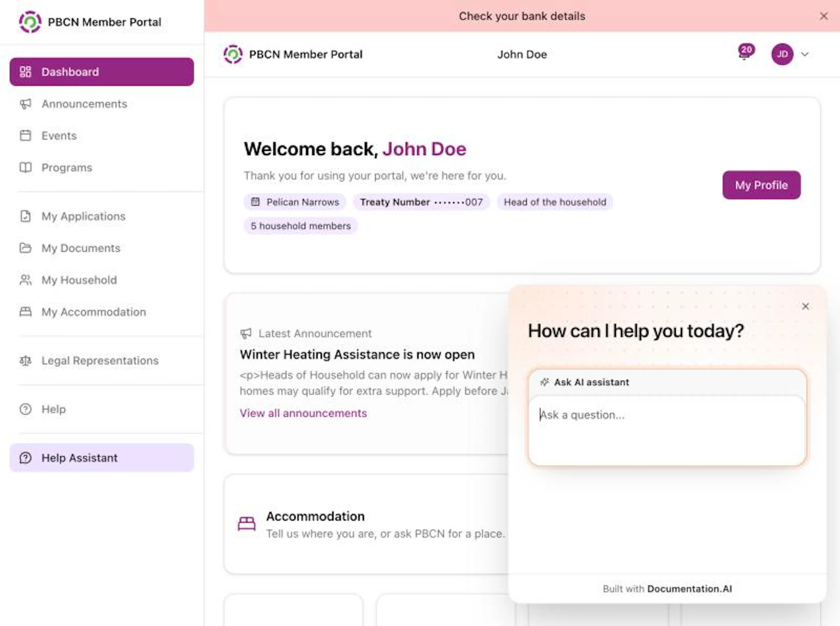Image resolution: width=840 pixels, height=626 pixels.
Task: Navigate to My Documents
Action: pos(102,248)
